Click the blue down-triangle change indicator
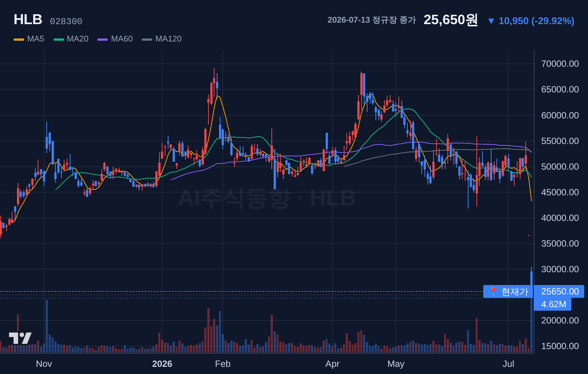Image resolution: width=588 pixels, height=374 pixels. pos(491,21)
